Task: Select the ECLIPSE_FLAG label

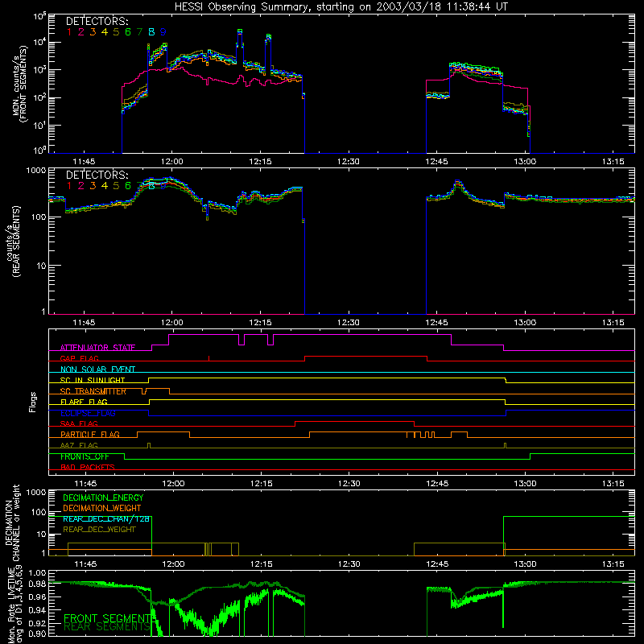Action: point(88,413)
